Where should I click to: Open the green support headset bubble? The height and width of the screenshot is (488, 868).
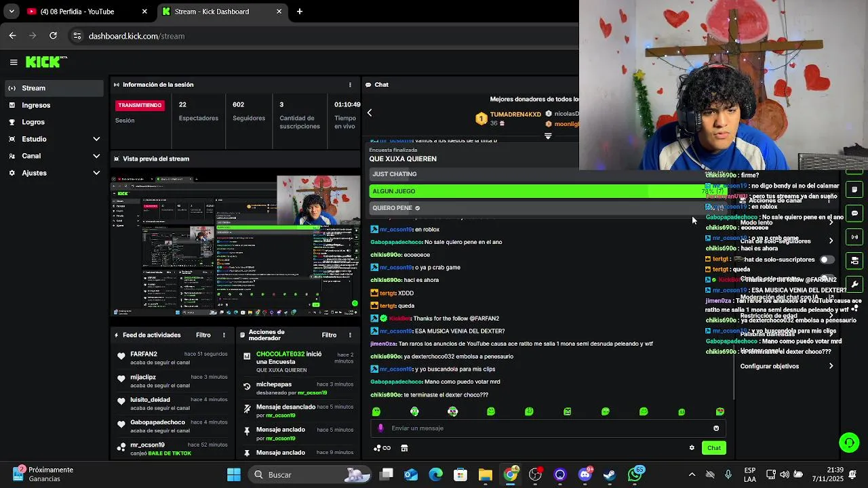pyautogui.click(x=849, y=443)
